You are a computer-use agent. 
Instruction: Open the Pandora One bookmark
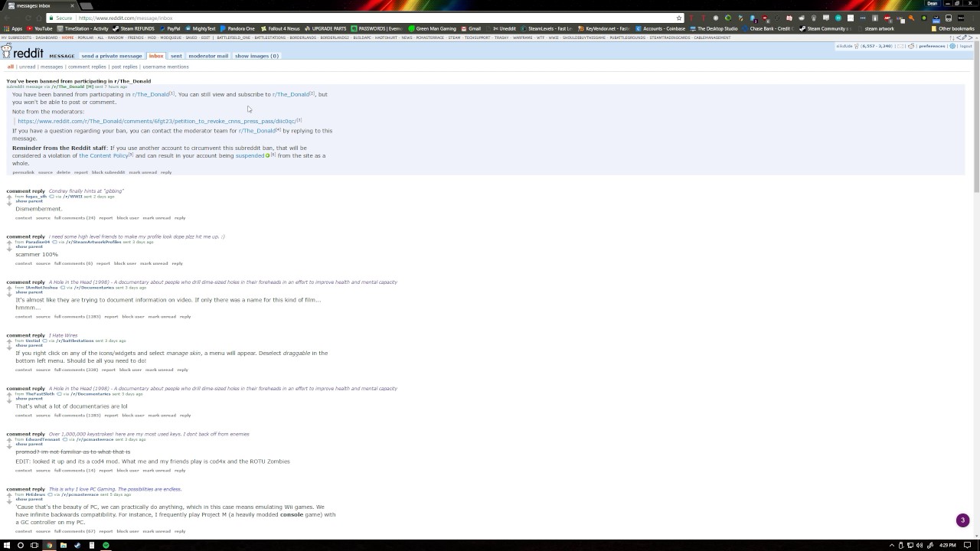(x=237, y=28)
